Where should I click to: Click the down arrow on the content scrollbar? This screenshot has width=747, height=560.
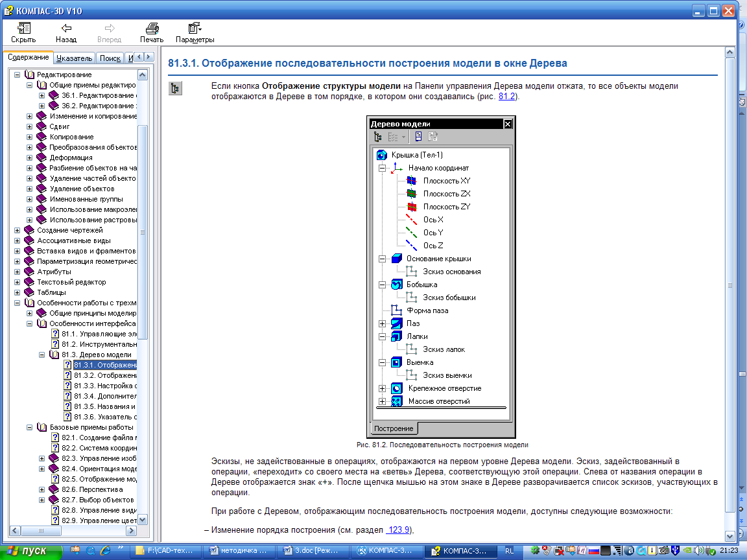(x=729, y=536)
